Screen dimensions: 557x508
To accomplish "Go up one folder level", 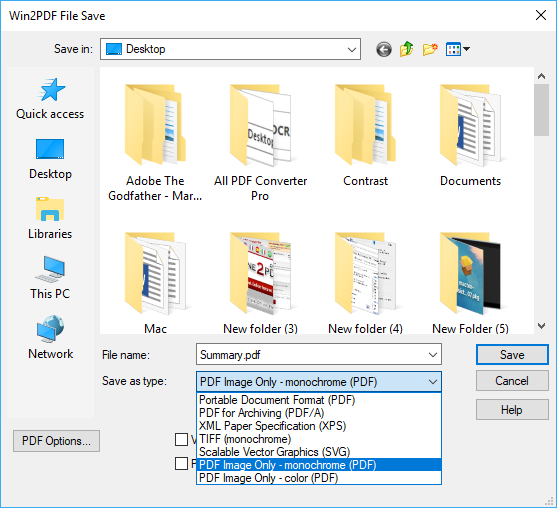I will pos(406,49).
